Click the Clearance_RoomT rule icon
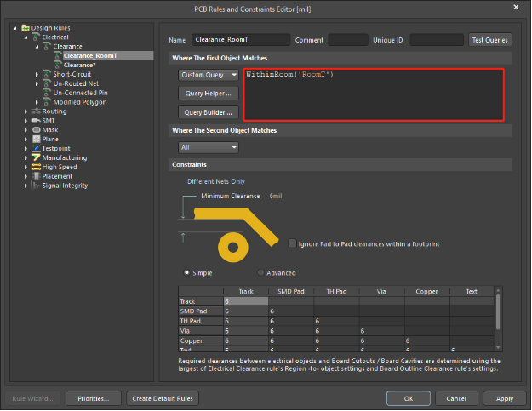532x411 pixels. pos(58,55)
